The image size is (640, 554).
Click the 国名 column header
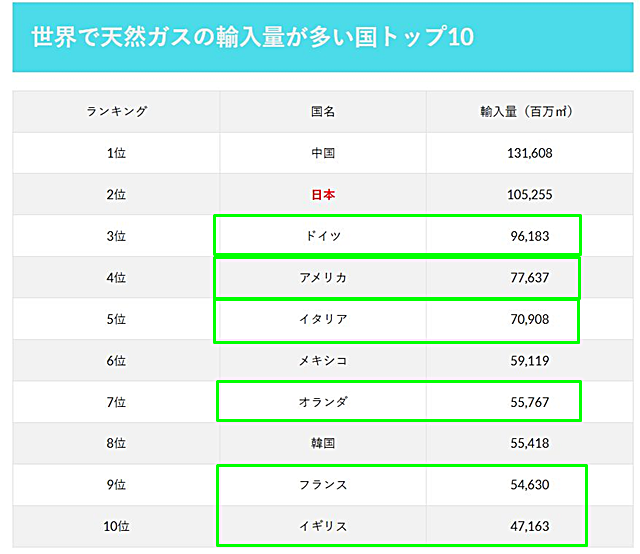tap(323, 112)
